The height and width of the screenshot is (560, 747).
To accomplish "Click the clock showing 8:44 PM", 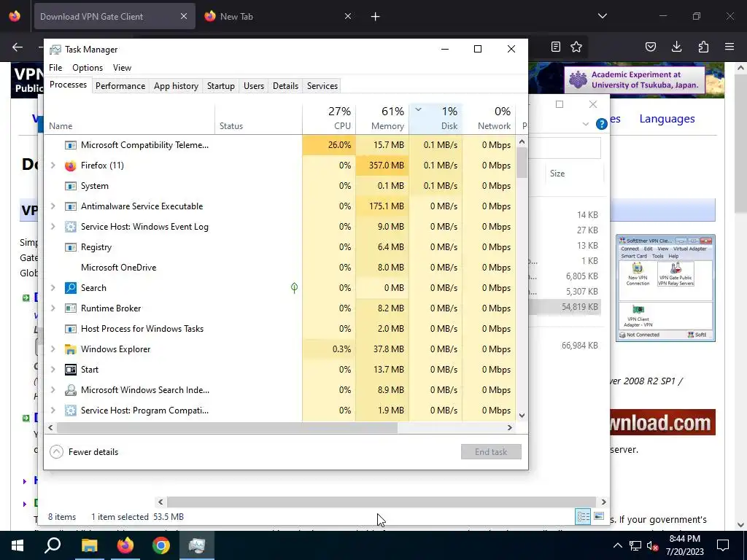I will click(x=684, y=539).
